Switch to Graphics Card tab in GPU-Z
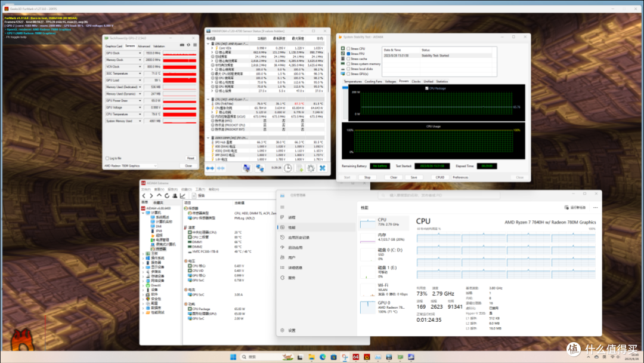This screenshot has height=363, width=644. click(114, 47)
